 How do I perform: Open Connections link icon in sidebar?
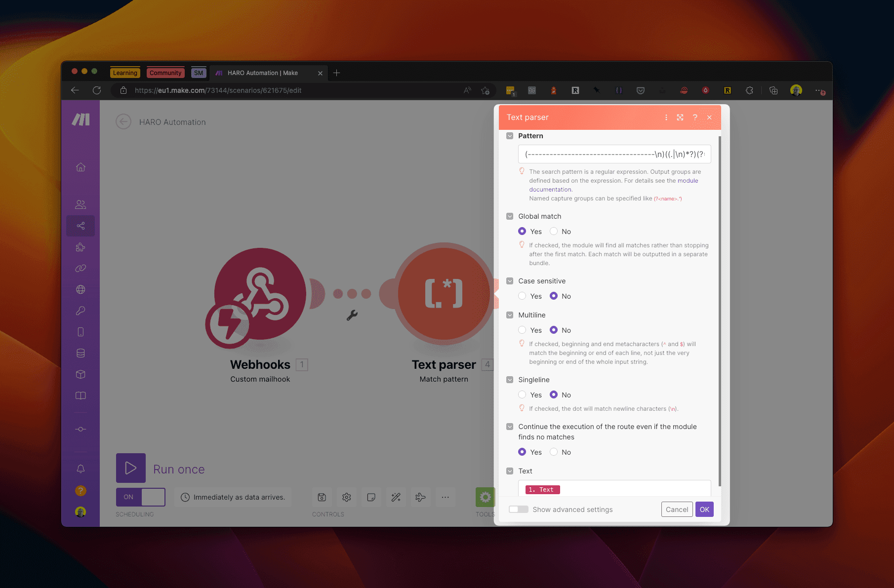tap(81, 269)
